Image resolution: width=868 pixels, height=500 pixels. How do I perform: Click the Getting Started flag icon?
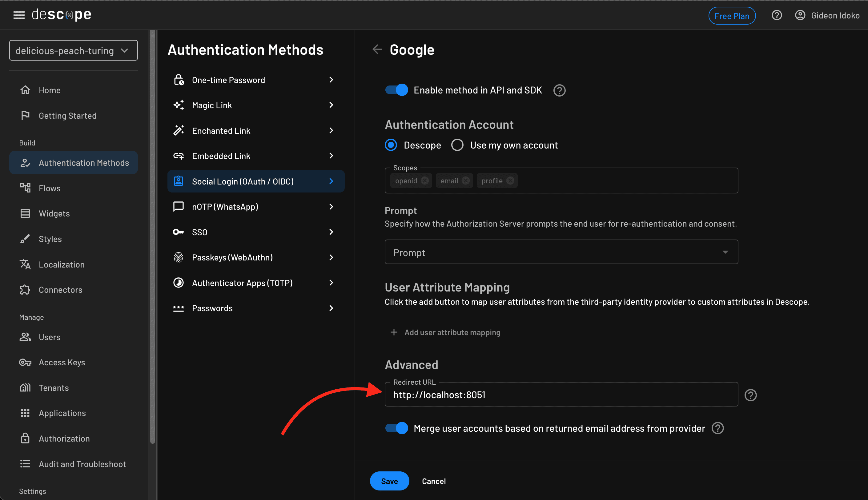25,115
